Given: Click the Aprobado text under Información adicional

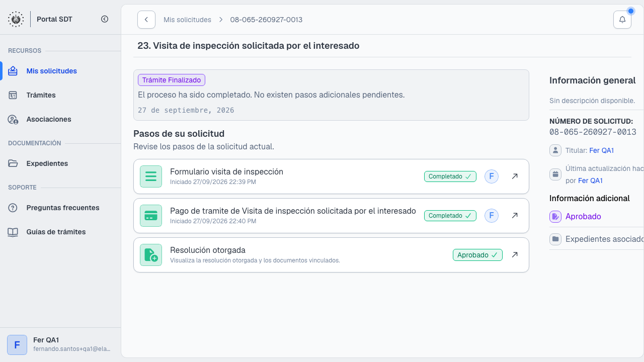Looking at the screenshot, I should (x=583, y=217).
